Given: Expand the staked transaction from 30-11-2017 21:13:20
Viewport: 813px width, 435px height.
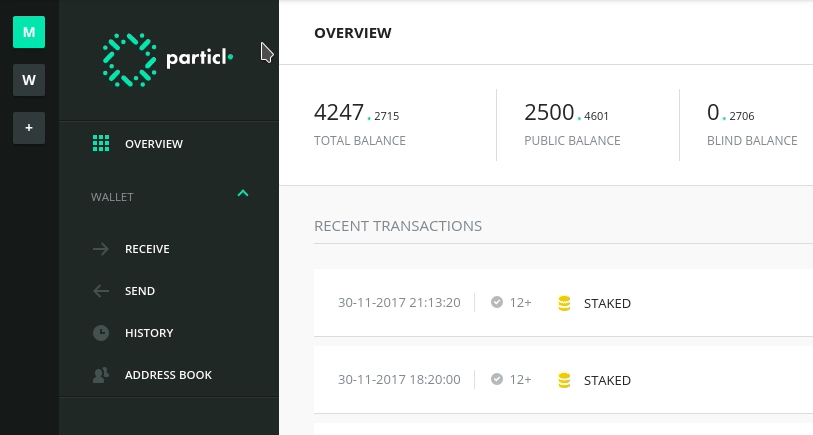Looking at the screenshot, I should [x=564, y=303].
